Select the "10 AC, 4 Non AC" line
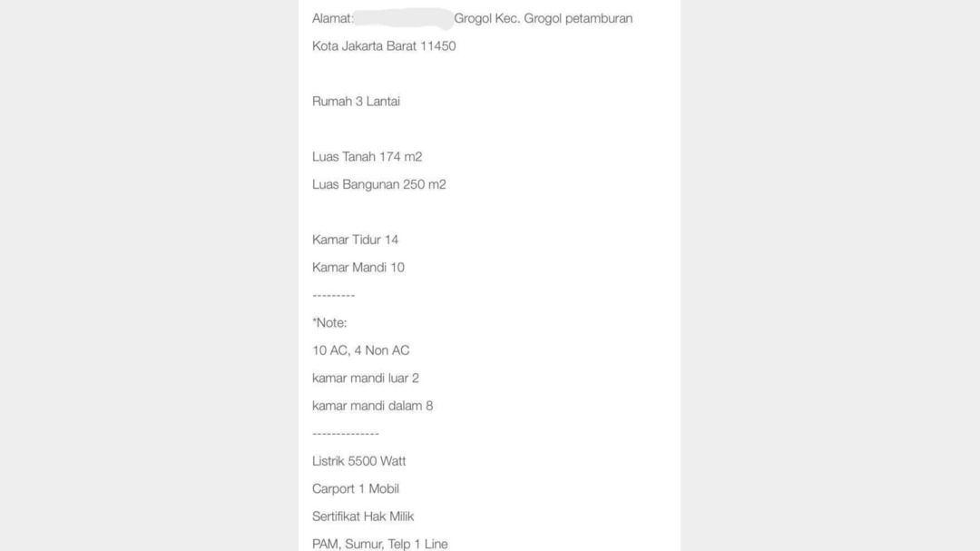 pyautogui.click(x=360, y=350)
